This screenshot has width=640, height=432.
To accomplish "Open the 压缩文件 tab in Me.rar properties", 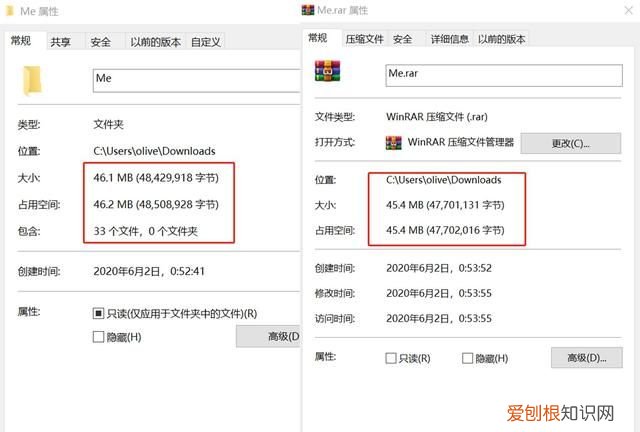I will [x=364, y=39].
